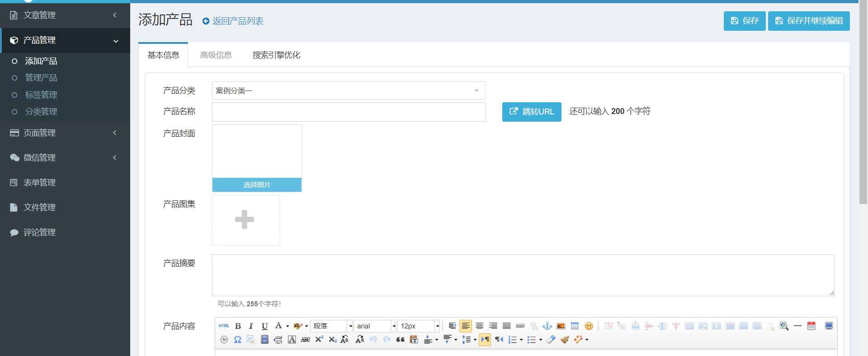Viewport: 868px width, 356px height.
Task: Toggle HTML source view in the editor
Action: click(x=224, y=326)
